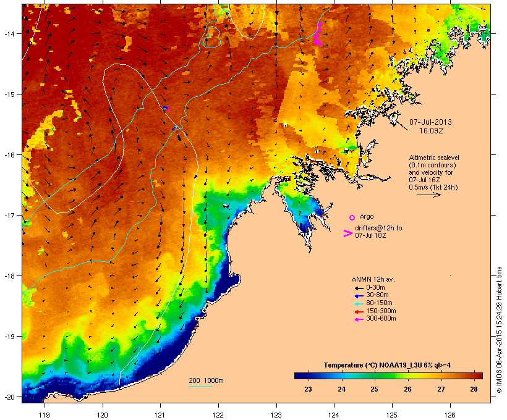This screenshot has height=420, width=507.
Task: Click the 80-150m depth label
Action: coord(379,303)
